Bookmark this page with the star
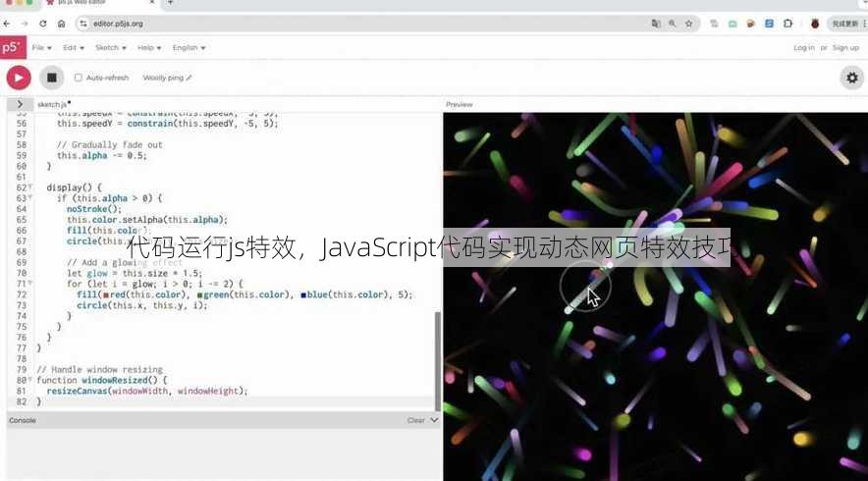Image resolution: width=868 pixels, height=481 pixels. coord(688,24)
